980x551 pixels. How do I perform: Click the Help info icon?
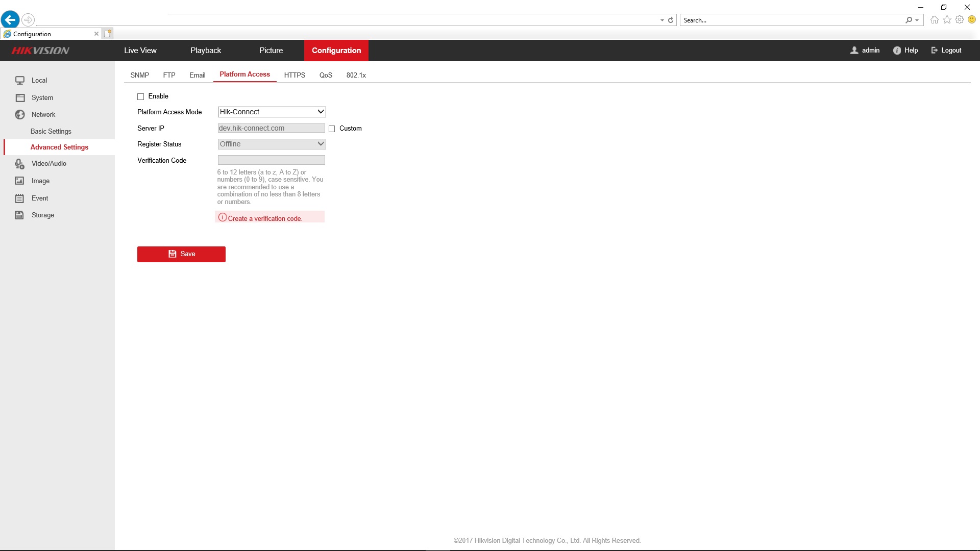pyautogui.click(x=897, y=51)
